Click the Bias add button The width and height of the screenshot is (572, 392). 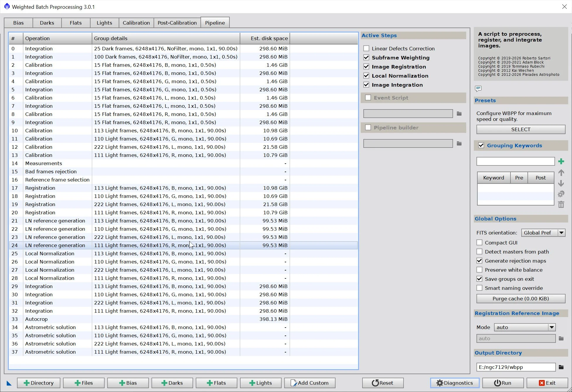point(128,383)
